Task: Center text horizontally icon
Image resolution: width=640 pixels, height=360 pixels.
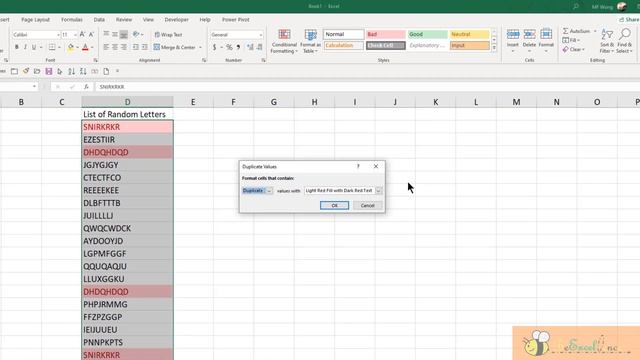Action: (x=115, y=47)
